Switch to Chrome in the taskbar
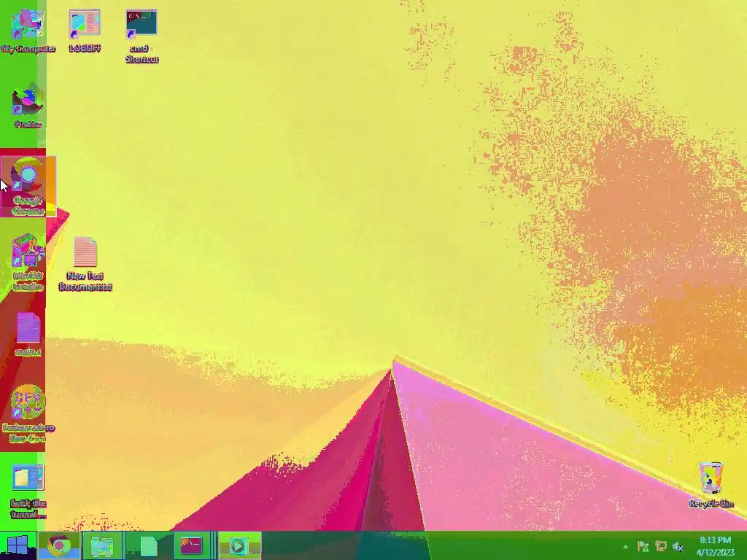 [x=58, y=545]
